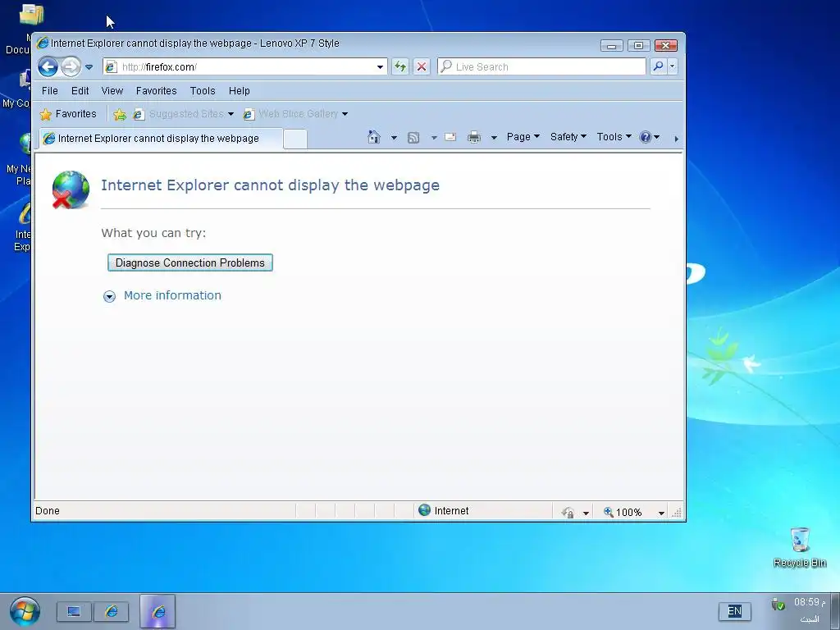Click the Protected Mode lock icon in status bar
The image size is (840, 630).
coord(568,513)
